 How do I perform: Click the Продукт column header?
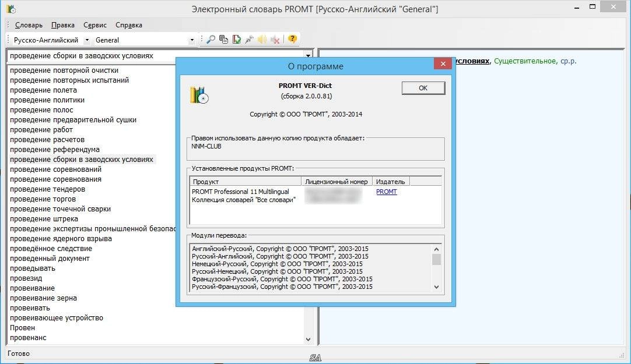point(246,182)
